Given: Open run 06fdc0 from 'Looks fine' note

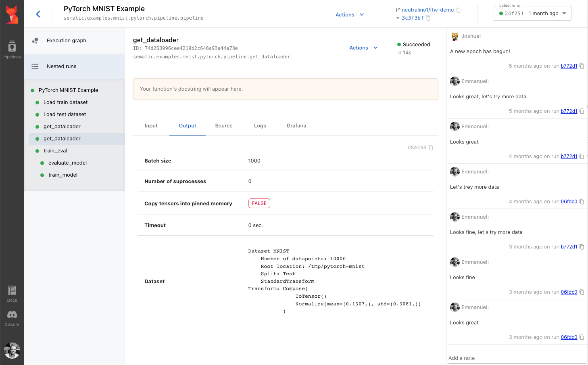Looking at the screenshot, I should (x=569, y=292).
